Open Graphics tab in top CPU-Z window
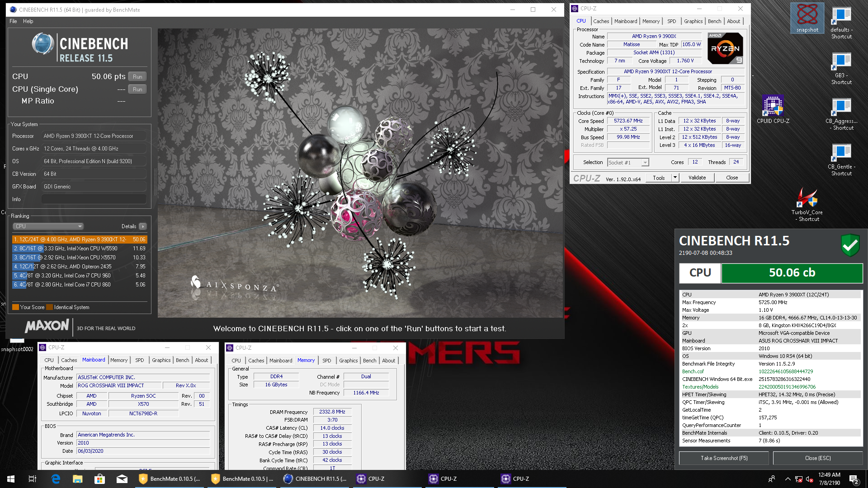This screenshot has width=868, height=488. pyautogui.click(x=693, y=21)
